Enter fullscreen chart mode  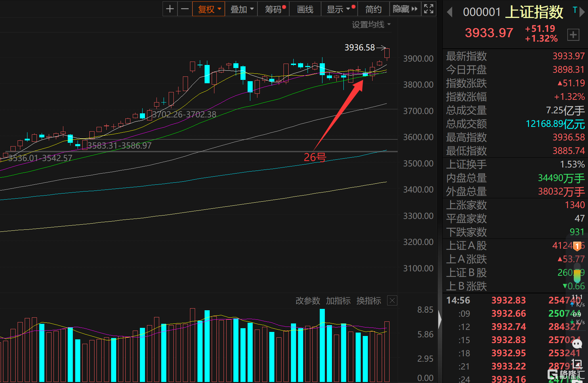(x=429, y=9)
